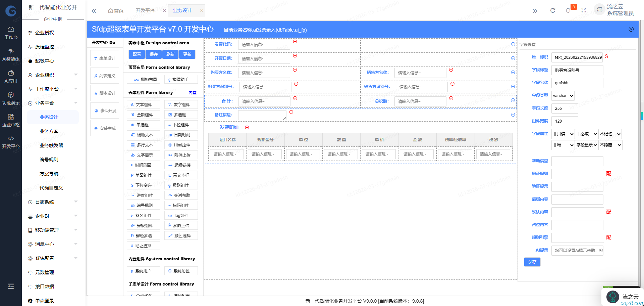Edit the 字段名称 gmfsbh input field
The height and width of the screenshot is (306, 644).
coord(577,83)
